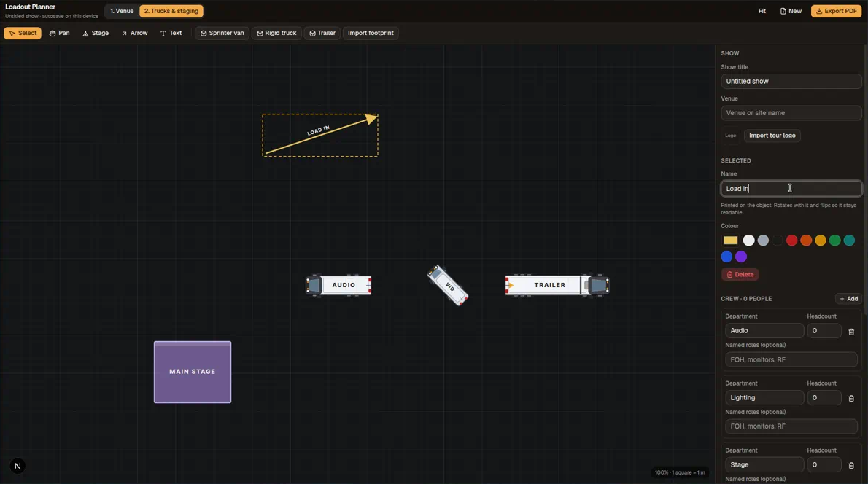The image size is (868, 484).
Task: Add a Trailer vehicle
Action: click(x=322, y=34)
